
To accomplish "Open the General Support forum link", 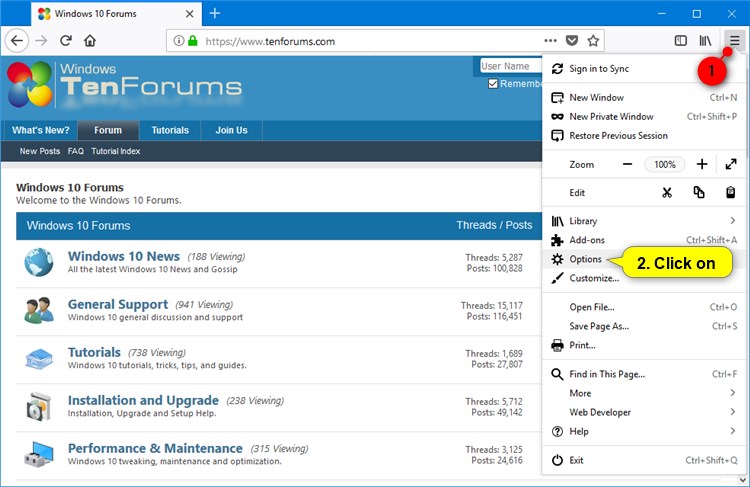I will coord(118,304).
